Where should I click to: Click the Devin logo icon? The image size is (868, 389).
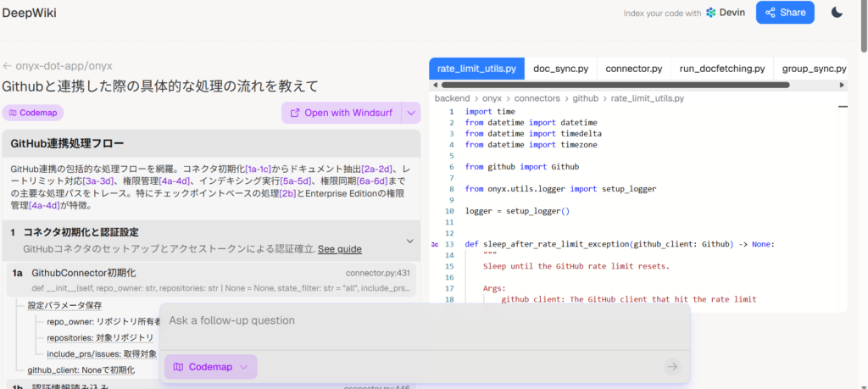711,13
